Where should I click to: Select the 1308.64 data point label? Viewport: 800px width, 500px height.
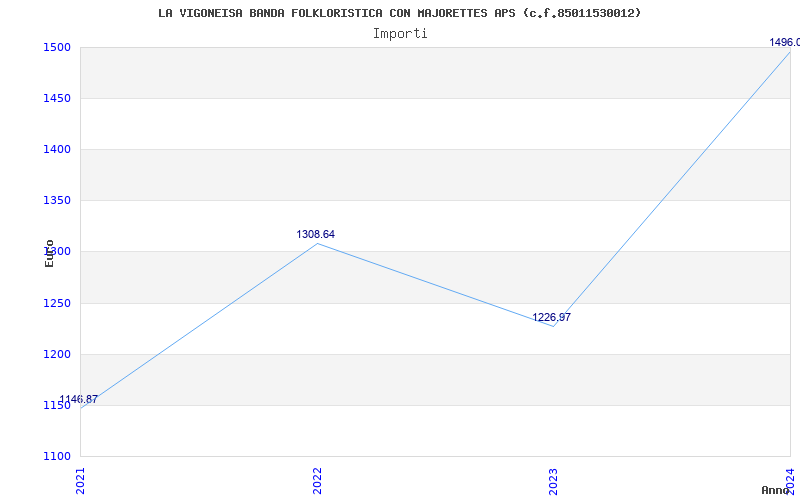tap(315, 234)
